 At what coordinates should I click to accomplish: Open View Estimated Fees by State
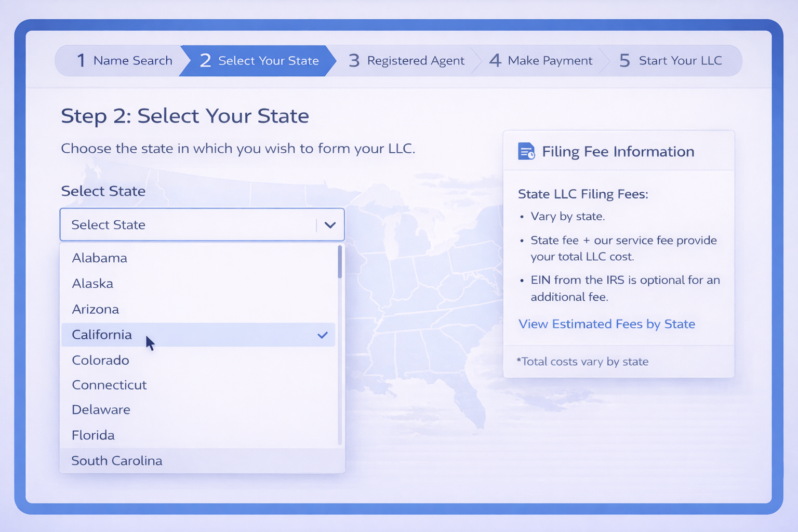click(x=606, y=324)
